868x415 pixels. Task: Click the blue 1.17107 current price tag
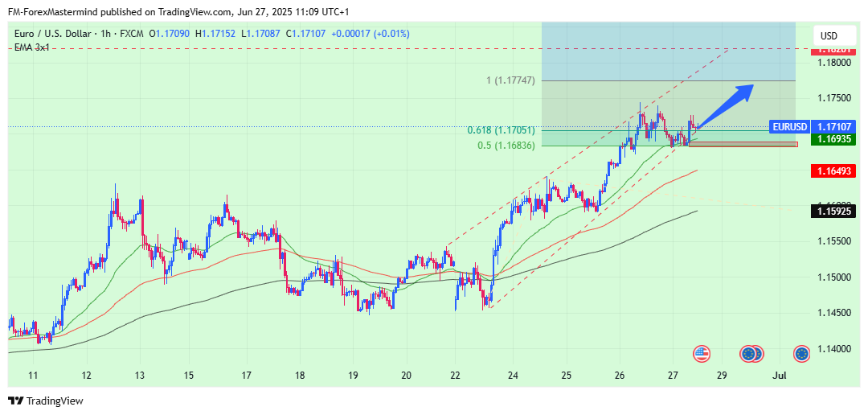pyautogui.click(x=833, y=127)
